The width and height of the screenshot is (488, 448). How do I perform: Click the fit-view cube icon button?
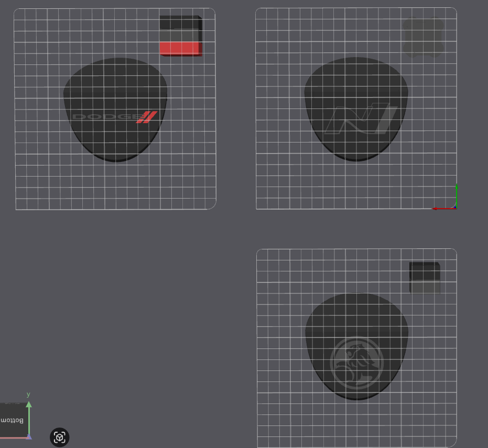pos(59,438)
